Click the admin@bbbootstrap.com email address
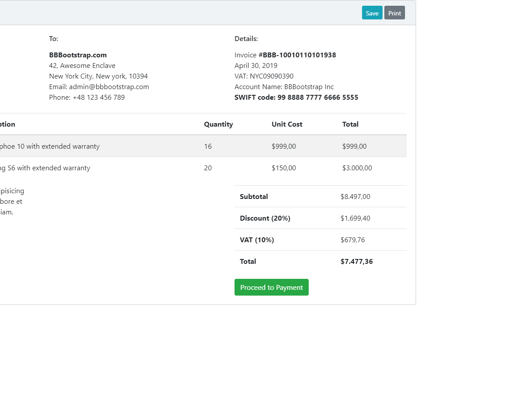The image size is (530, 420). (x=109, y=87)
